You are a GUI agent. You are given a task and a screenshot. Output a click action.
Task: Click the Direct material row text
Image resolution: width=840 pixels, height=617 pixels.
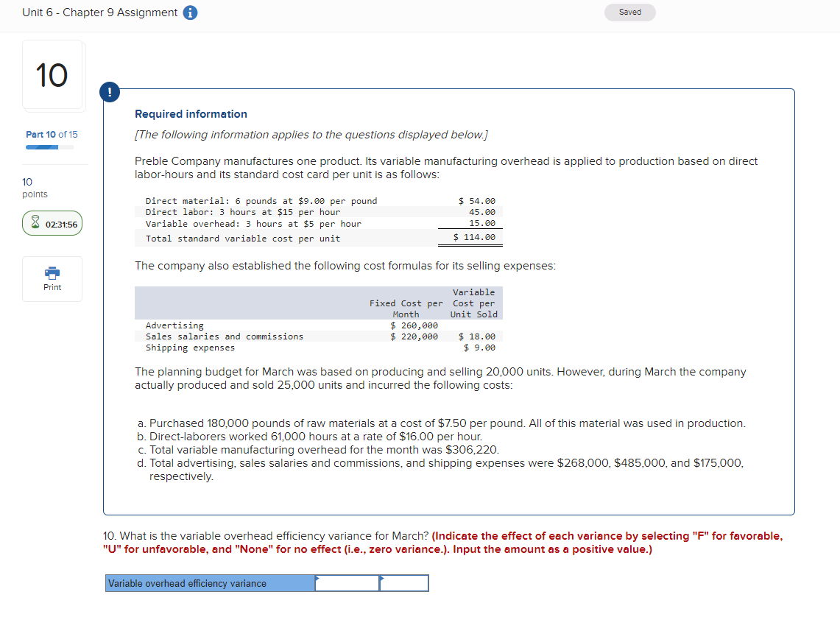point(261,201)
